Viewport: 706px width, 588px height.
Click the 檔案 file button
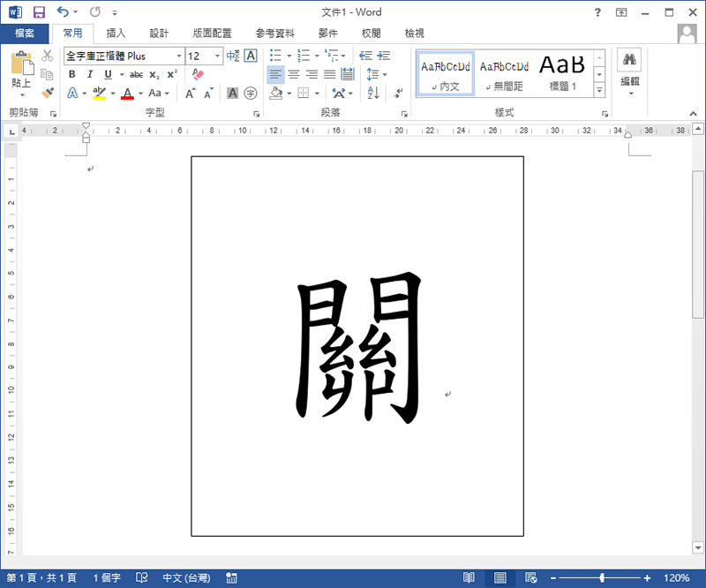point(25,34)
